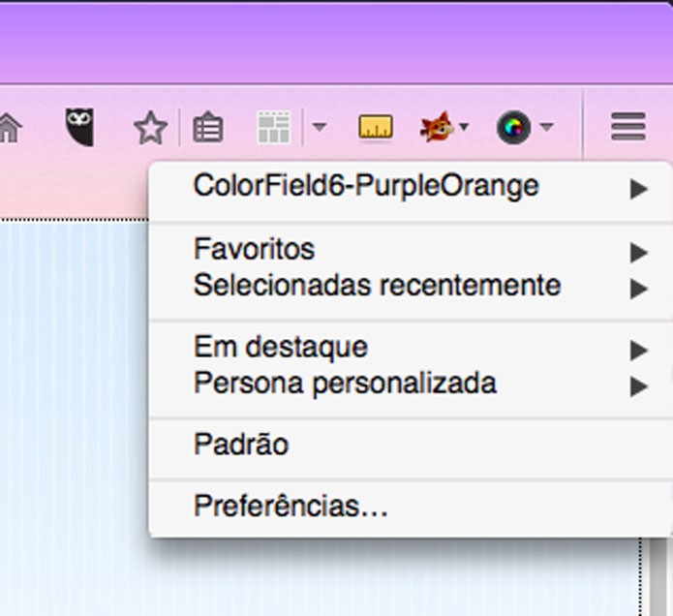Open ColorField6-PurpleOrange submenu
The width and height of the screenshot is (673, 616).
[x=411, y=187]
